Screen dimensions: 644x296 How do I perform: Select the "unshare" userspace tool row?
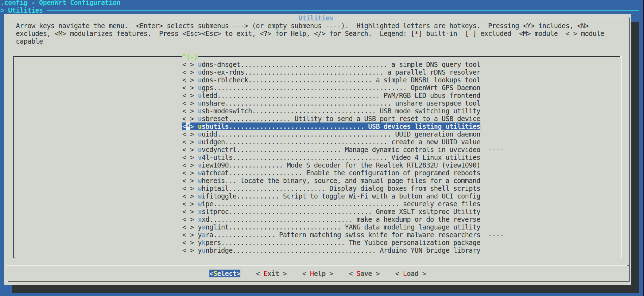(331, 103)
